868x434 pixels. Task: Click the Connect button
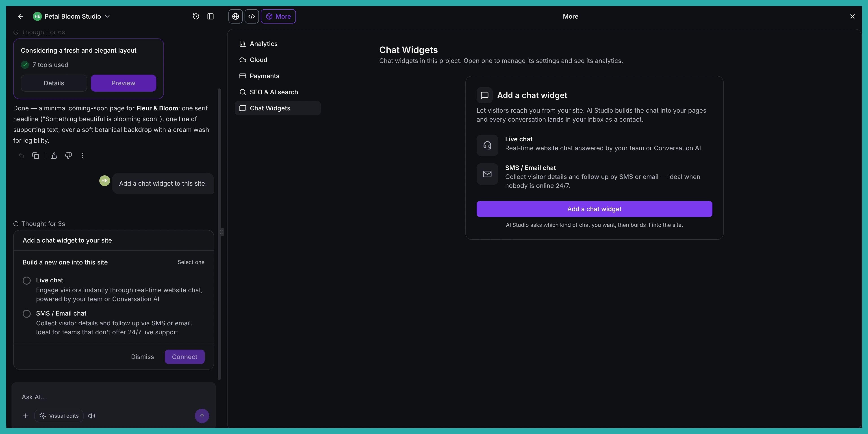coord(185,357)
